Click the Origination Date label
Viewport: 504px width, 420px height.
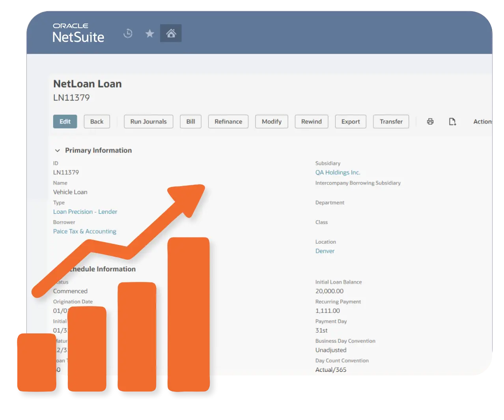pos(73,302)
